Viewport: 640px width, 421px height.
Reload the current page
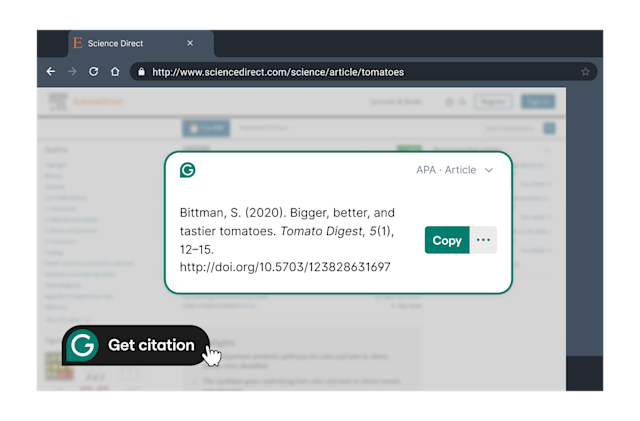click(x=93, y=72)
